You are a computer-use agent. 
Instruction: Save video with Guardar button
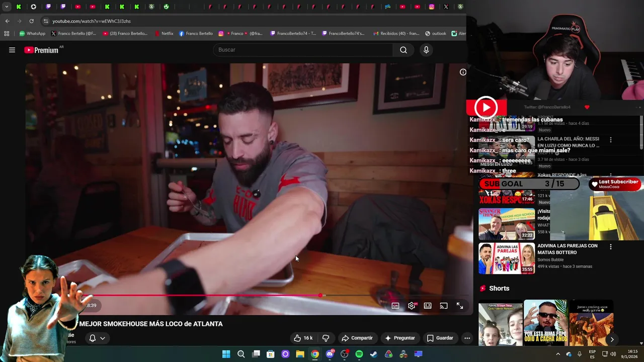[x=440, y=338]
